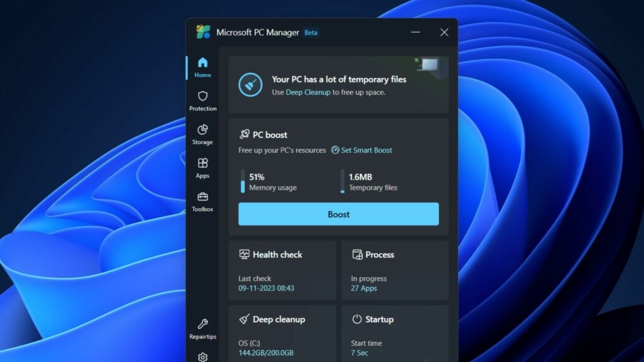Open settings via the gear icon
Image resolution: width=644 pixels, height=362 pixels.
point(203,356)
